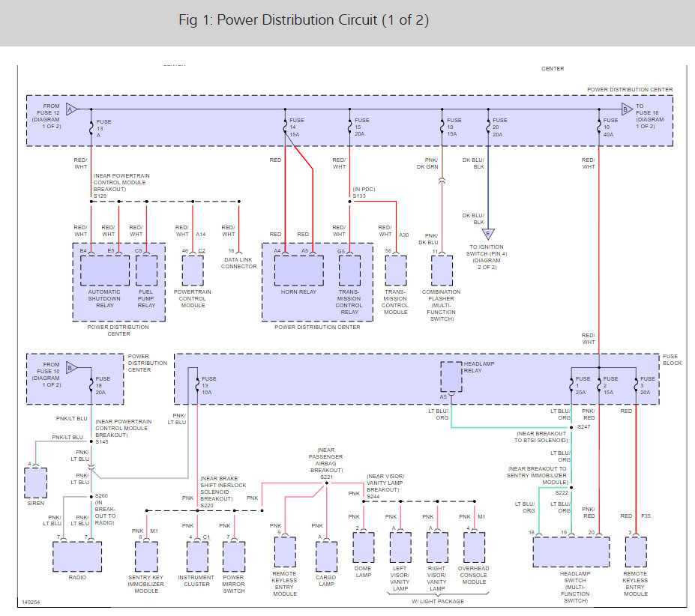
Task: Click the Cargo Lamp box
Action: tap(327, 556)
